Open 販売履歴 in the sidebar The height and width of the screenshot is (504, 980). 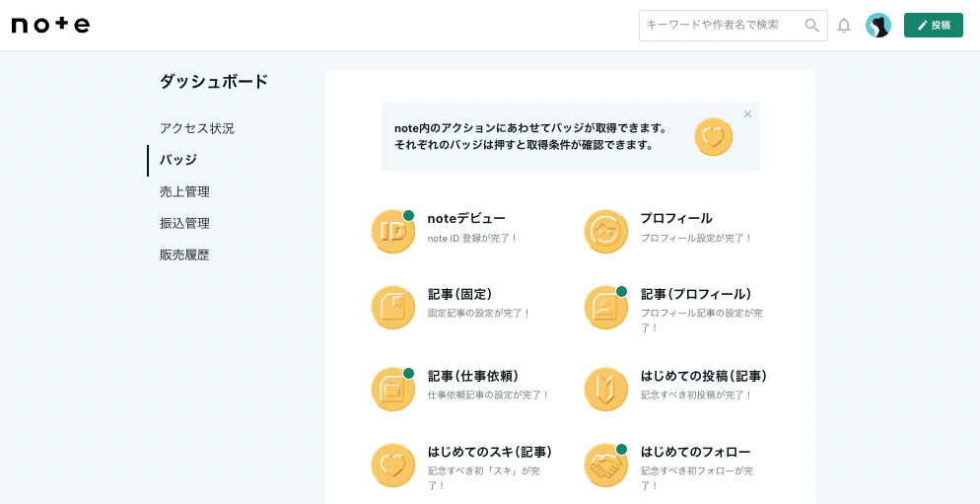[184, 255]
